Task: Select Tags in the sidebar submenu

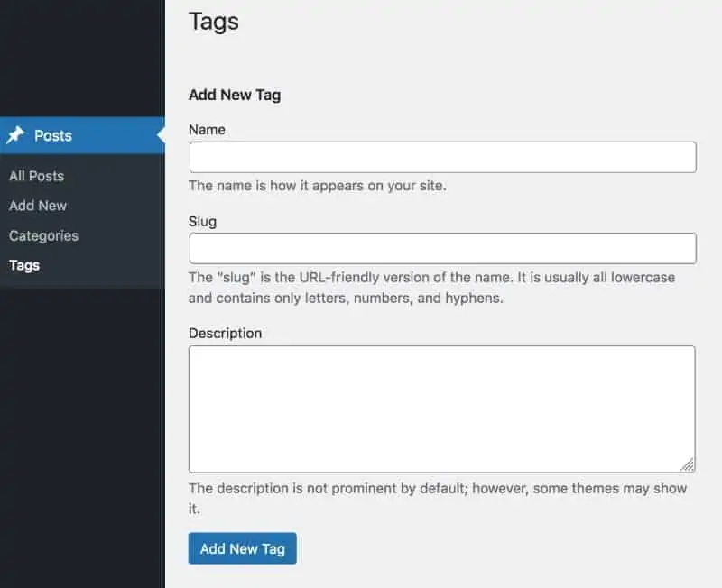Action: pyautogui.click(x=24, y=265)
